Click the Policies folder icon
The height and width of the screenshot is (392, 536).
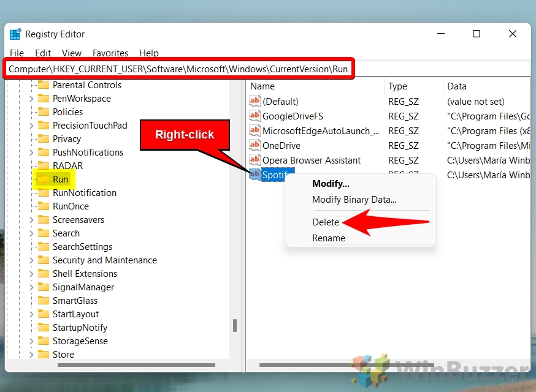coord(44,111)
